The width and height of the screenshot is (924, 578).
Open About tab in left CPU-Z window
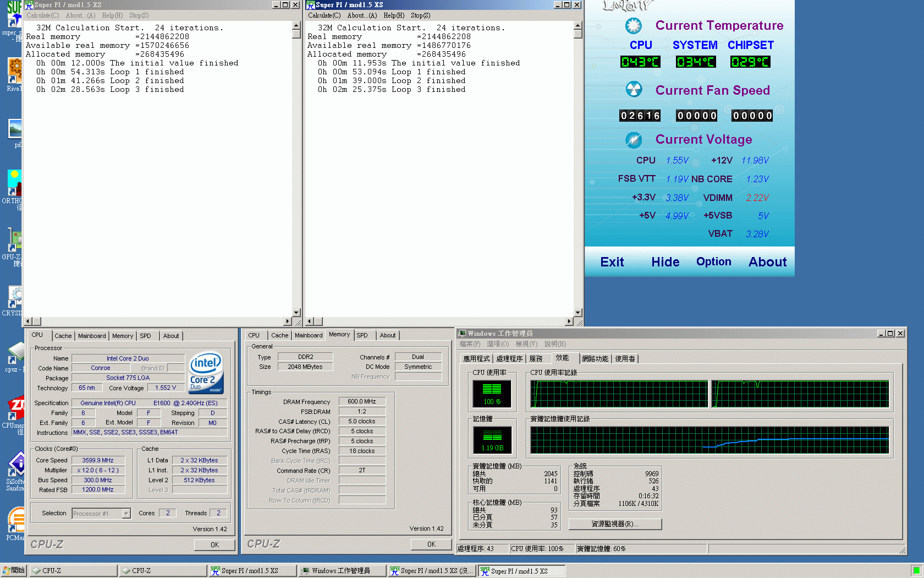point(171,336)
